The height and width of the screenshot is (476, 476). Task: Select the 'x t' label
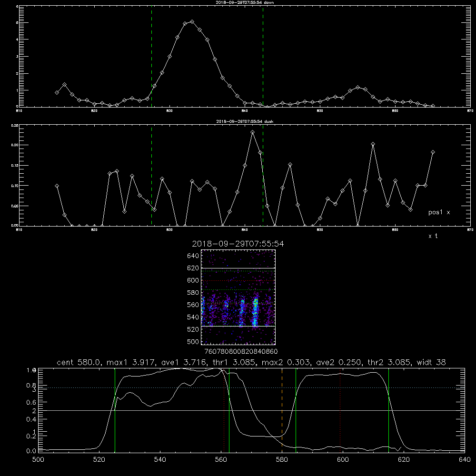(433, 236)
